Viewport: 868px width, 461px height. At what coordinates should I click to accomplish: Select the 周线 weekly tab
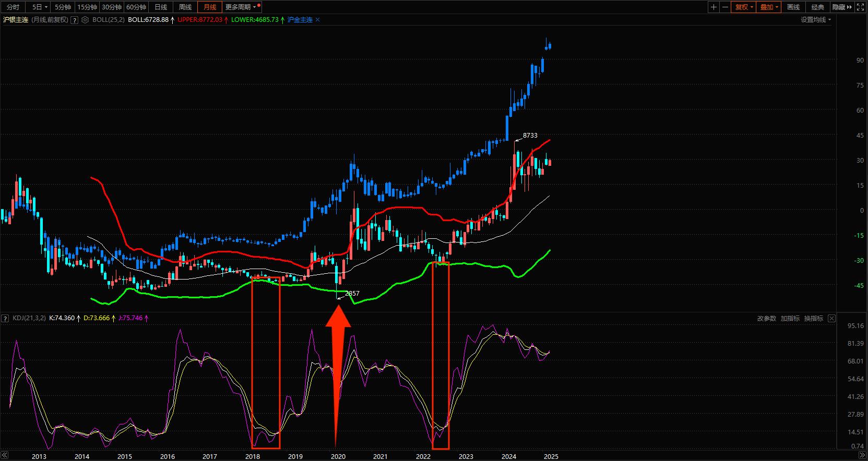coord(185,7)
